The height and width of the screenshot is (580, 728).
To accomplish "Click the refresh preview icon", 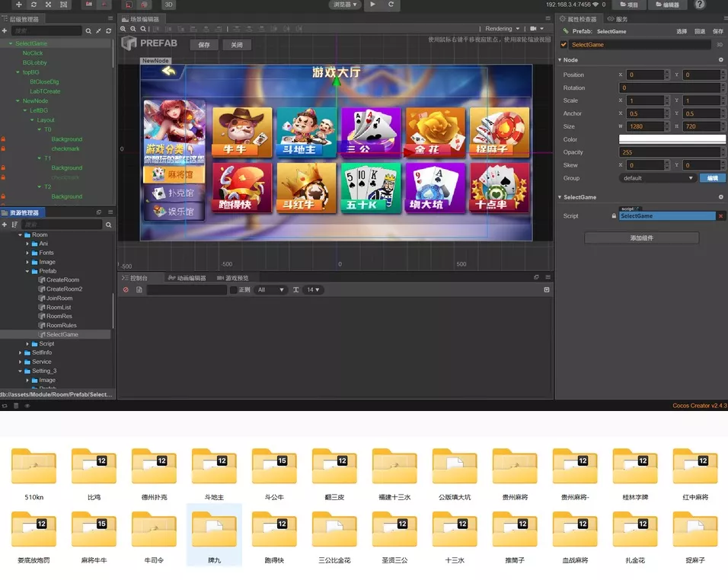I will point(391,5).
